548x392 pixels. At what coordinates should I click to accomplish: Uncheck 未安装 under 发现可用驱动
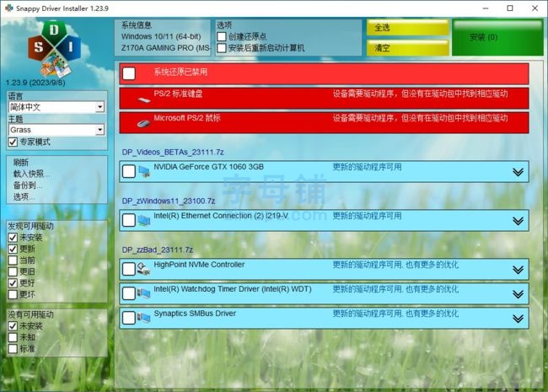click(x=13, y=238)
